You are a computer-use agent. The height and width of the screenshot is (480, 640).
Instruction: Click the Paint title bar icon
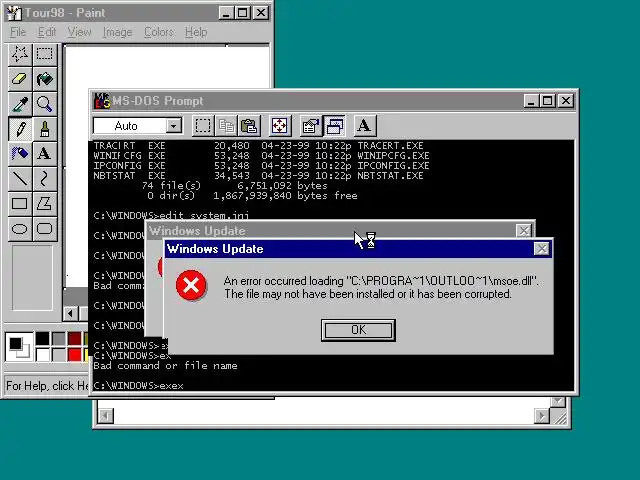coord(14,13)
